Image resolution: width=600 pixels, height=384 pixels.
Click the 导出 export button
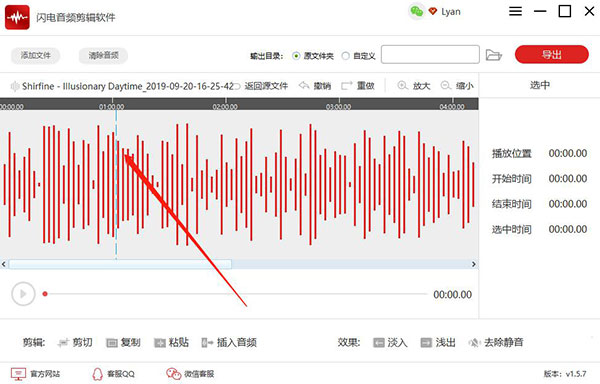[x=551, y=55]
